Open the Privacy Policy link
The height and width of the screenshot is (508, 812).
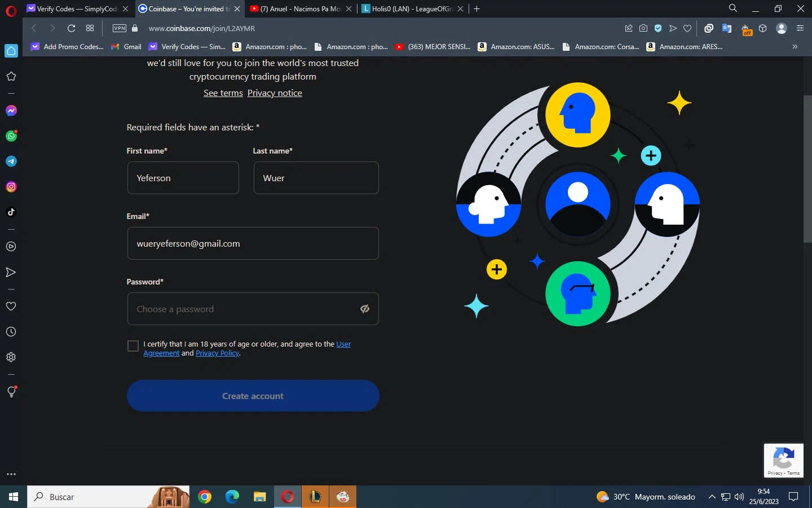(217, 353)
